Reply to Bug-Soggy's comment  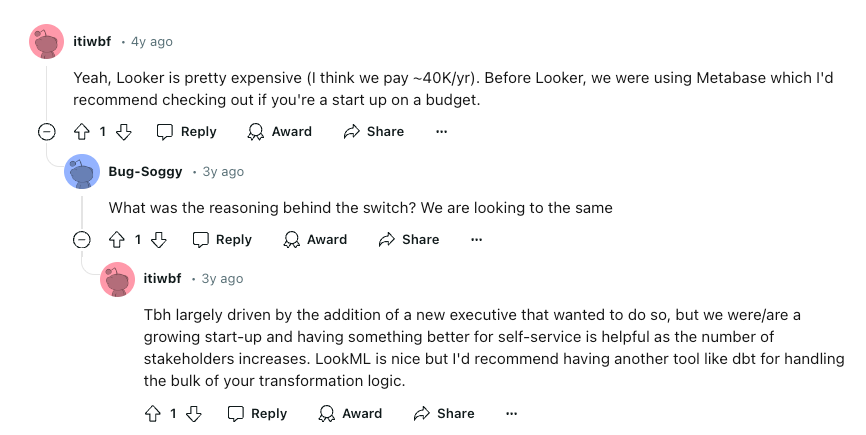click(221, 239)
